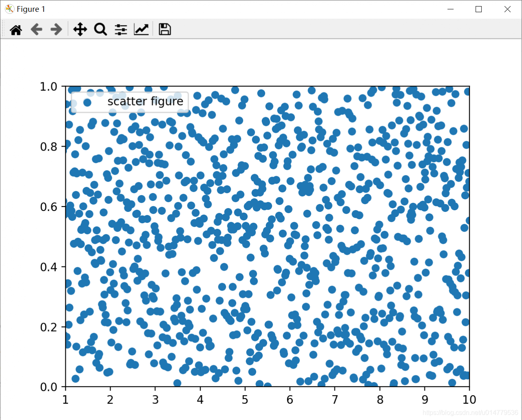Save the figure using the floppy disk icon
Screen dimensions: 522x420
[x=164, y=29]
